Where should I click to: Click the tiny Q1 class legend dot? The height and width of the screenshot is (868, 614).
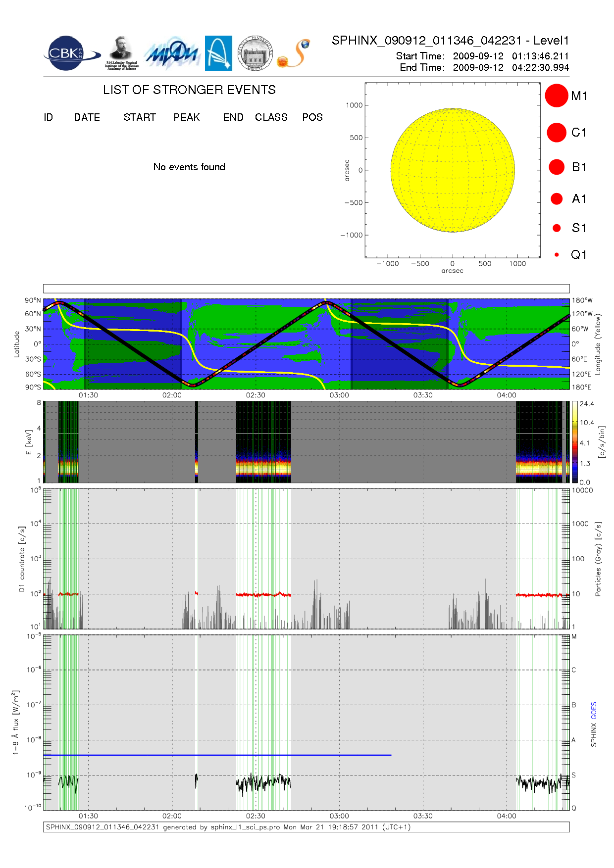pyautogui.click(x=557, y=255)
